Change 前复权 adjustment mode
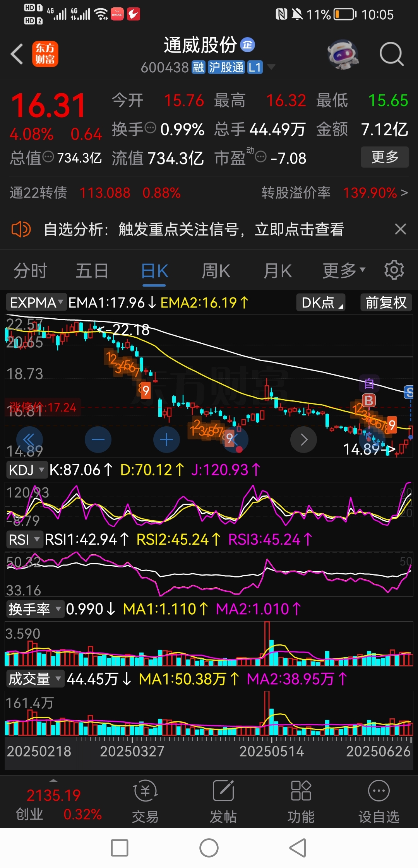 386,302
